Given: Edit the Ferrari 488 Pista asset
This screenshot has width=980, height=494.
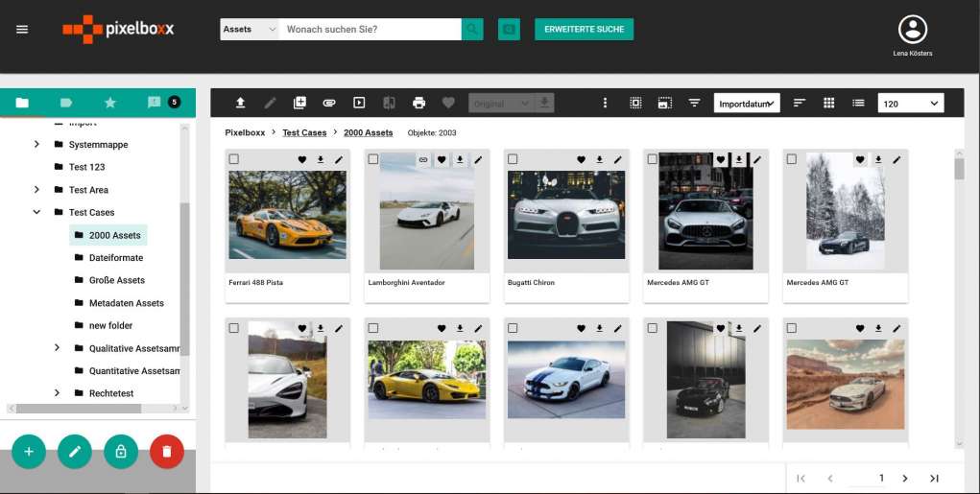Looking at the screenshot, I should pyautogui.click(x=339, y=160).
